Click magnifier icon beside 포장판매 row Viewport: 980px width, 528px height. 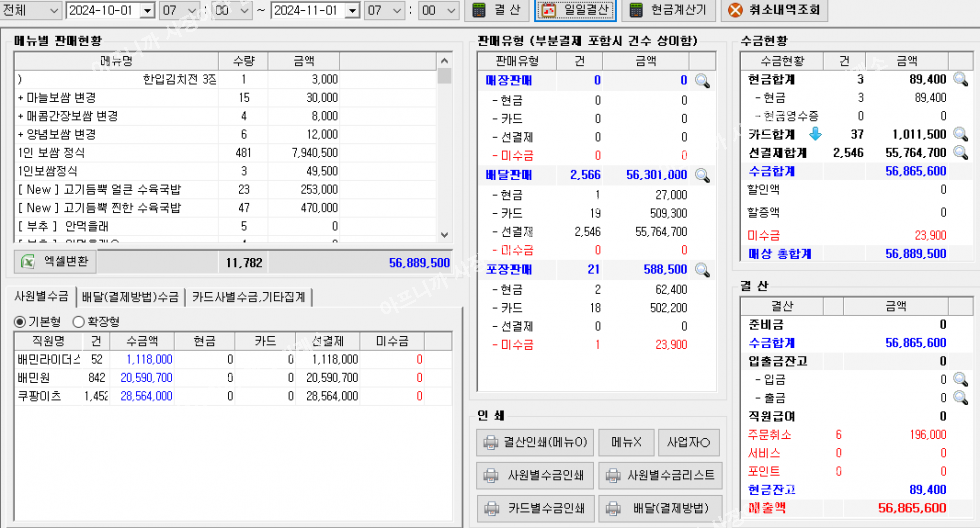[702, 270]
